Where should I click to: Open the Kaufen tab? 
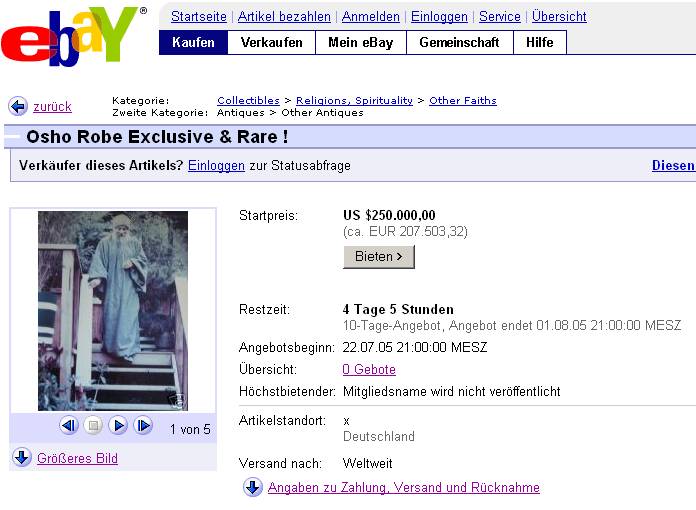coord(193,43)
